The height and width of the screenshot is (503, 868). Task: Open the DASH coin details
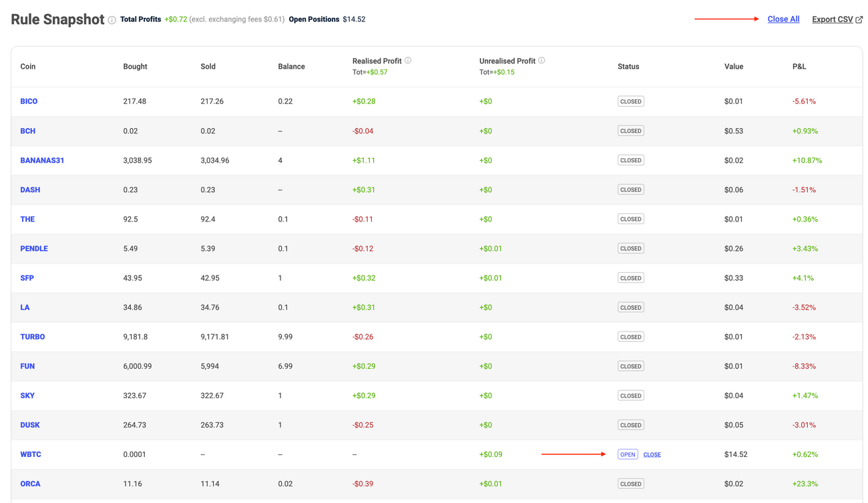(30, 189)
